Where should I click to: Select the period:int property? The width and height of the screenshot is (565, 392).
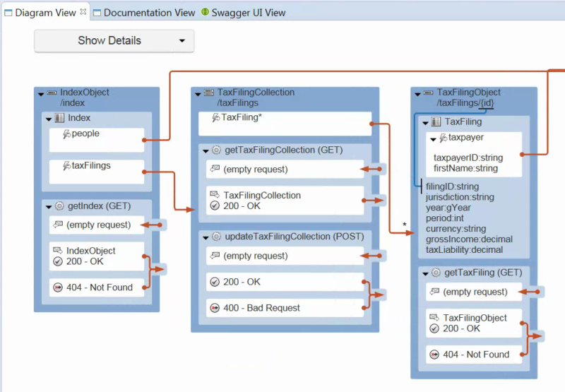[x=445, y=218]
